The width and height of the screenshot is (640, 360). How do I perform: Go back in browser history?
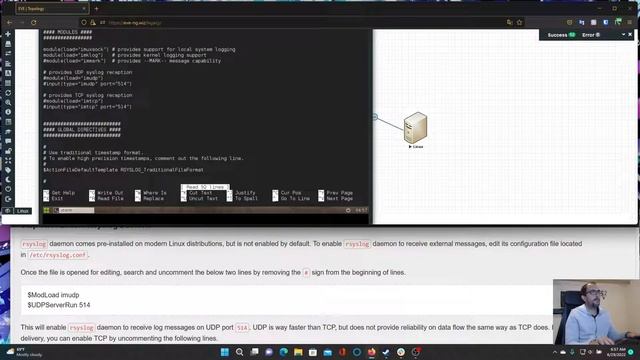tap(9, 22)
